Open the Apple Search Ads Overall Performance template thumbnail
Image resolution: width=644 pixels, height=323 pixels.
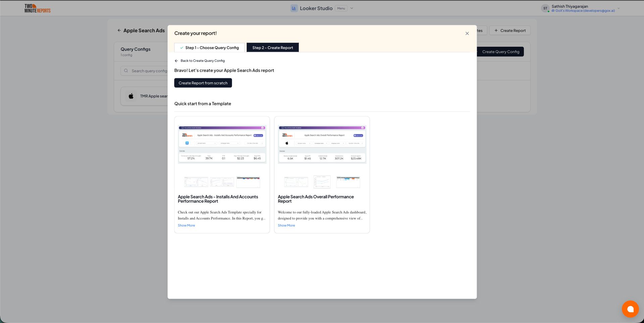pyautogui.click(x=322, y=143)
